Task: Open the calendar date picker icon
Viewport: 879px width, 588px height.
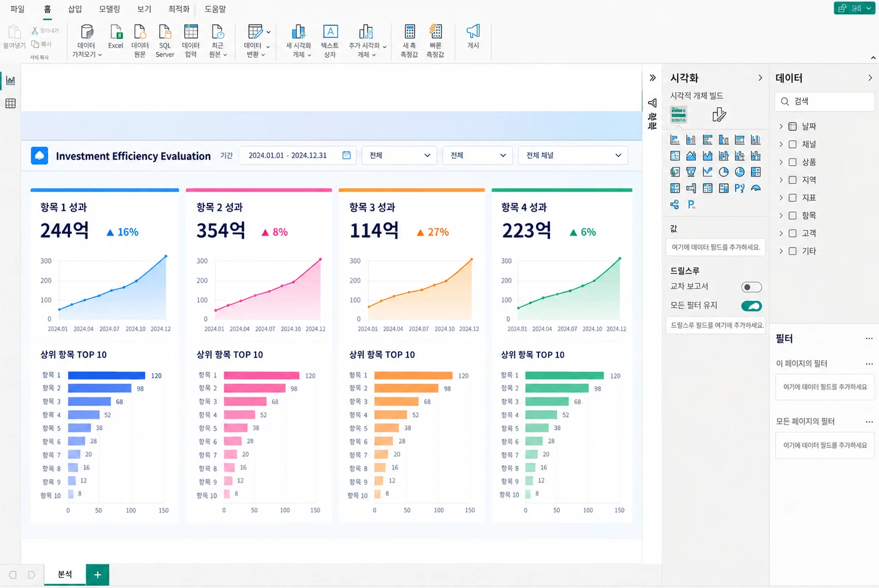Action: 346,155
